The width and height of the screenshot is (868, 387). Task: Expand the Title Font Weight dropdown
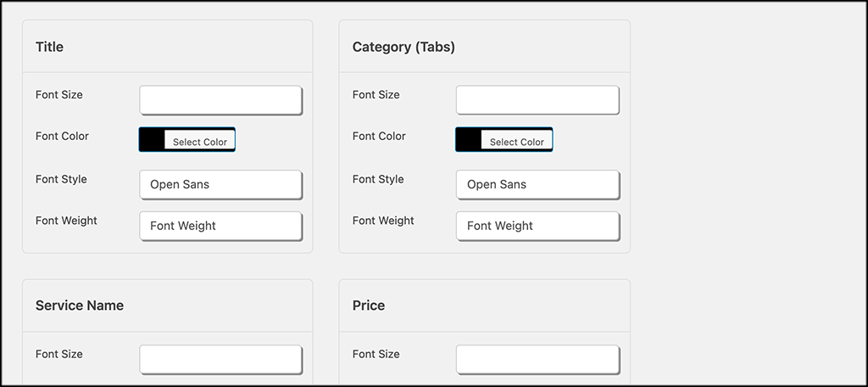click(x=220, y=226)
